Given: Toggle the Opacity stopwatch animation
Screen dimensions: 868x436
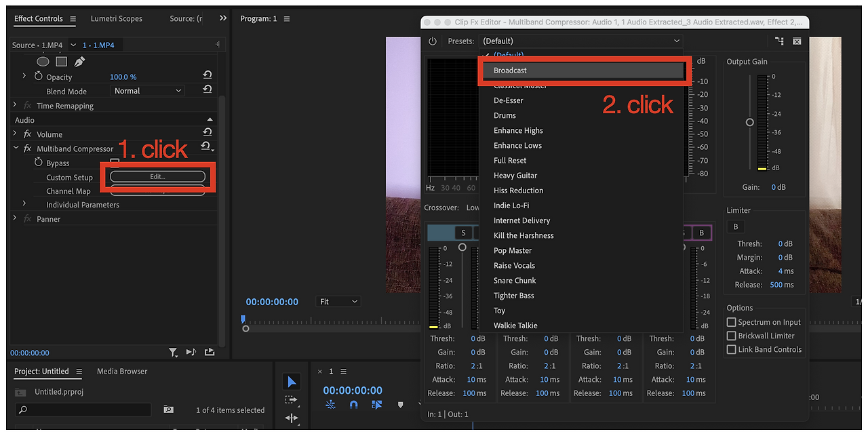Looking at the screenshot, I should (x=39, y=77).
